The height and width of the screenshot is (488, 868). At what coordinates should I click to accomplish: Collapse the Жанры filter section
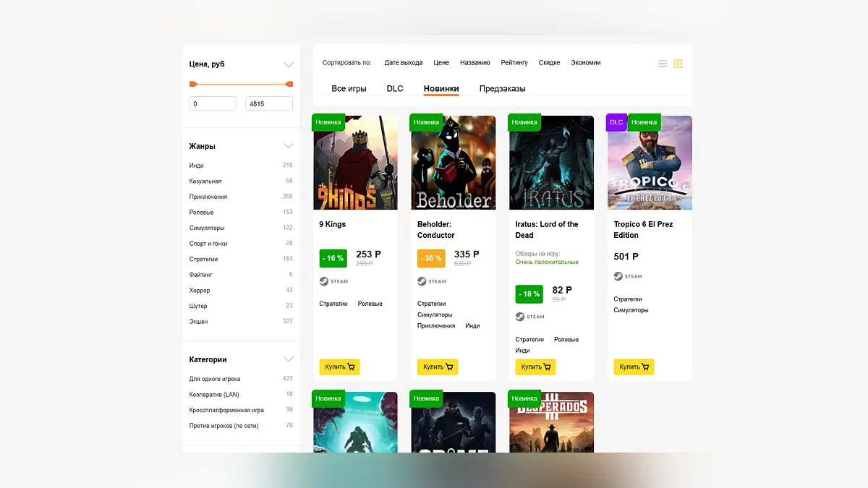pos(288,146)
